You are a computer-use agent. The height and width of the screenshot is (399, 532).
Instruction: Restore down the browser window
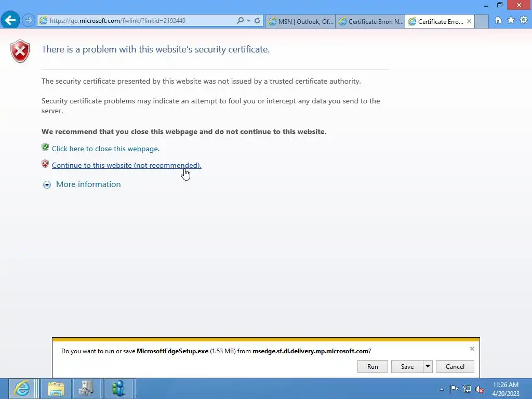499,5
